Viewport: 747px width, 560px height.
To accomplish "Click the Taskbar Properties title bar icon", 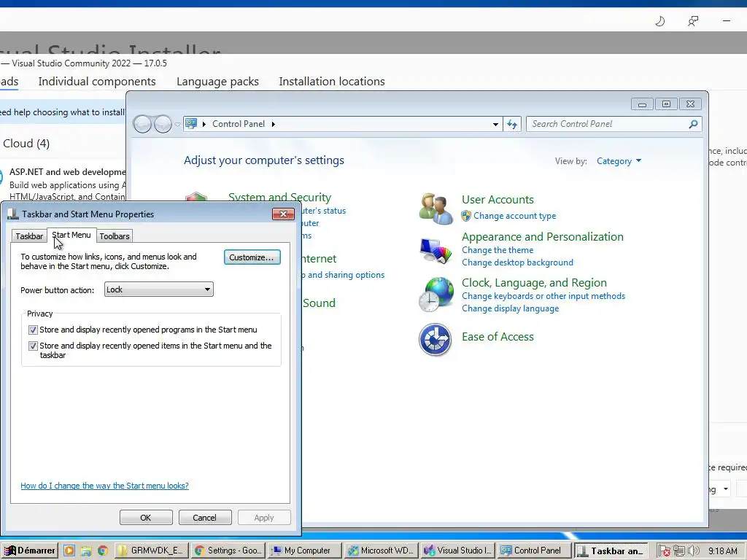I will [13, 214].
